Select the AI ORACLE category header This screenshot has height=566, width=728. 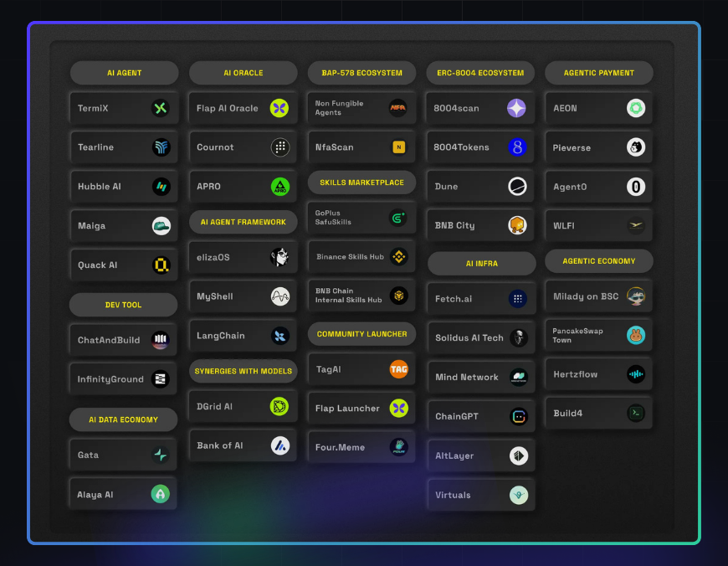click(x=244, y=73)
